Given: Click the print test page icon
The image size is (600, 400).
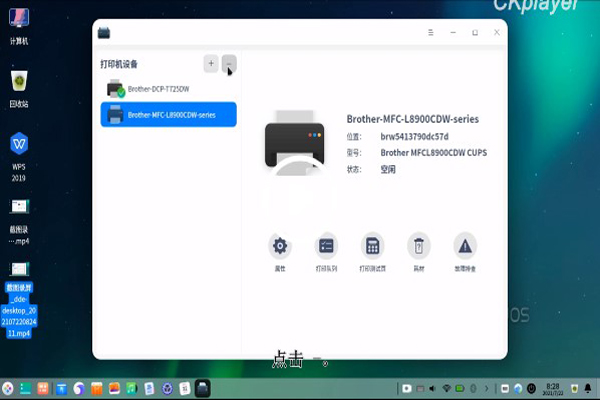Looking at the screenshot, I should pos(372,246).
